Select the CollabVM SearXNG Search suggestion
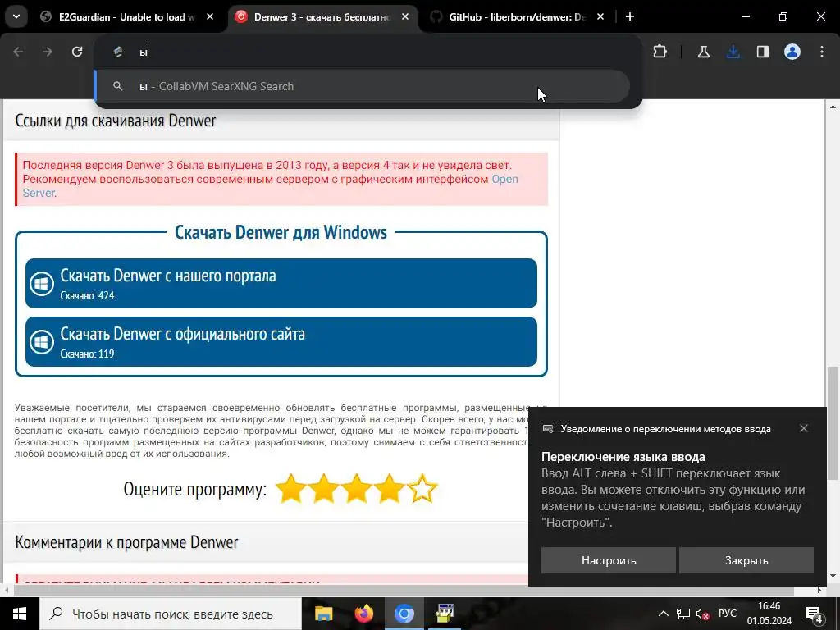Screen dimensions: 840x630 (362, 86)
